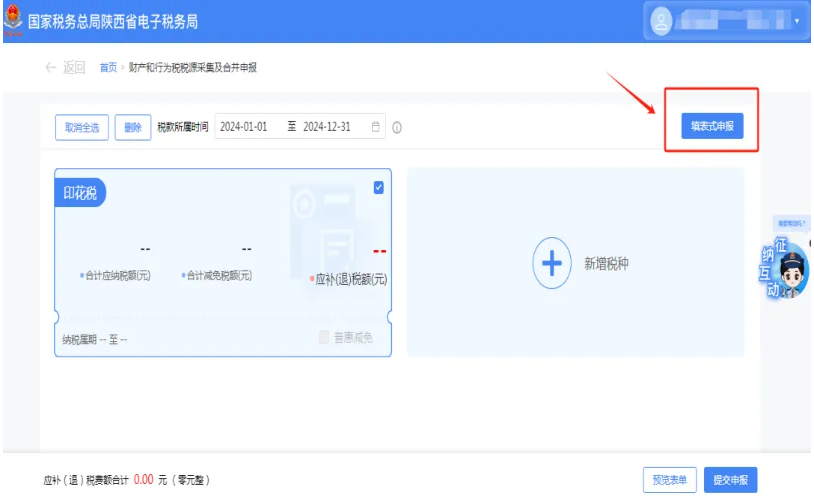Open 预览表单 at the bottom
The image size is (814, 502).
[669, 480]
